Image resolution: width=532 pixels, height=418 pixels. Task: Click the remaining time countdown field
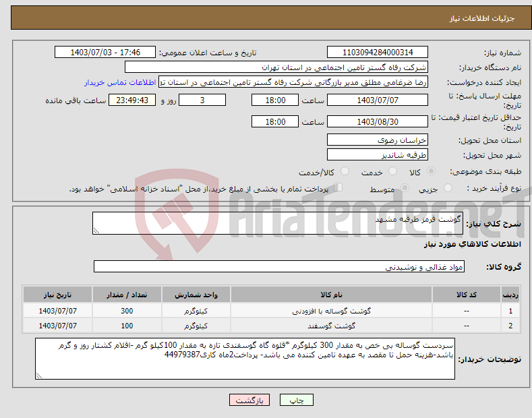(132, 100)
